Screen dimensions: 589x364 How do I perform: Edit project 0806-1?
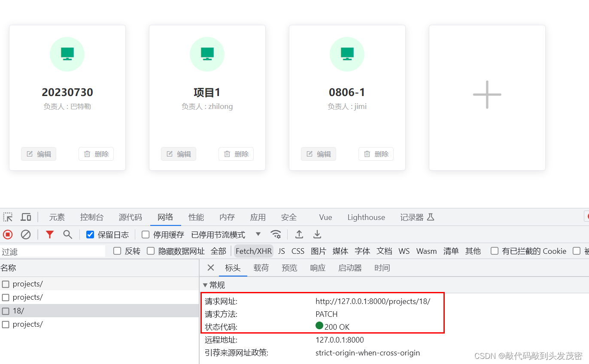(x=319, y=154)
